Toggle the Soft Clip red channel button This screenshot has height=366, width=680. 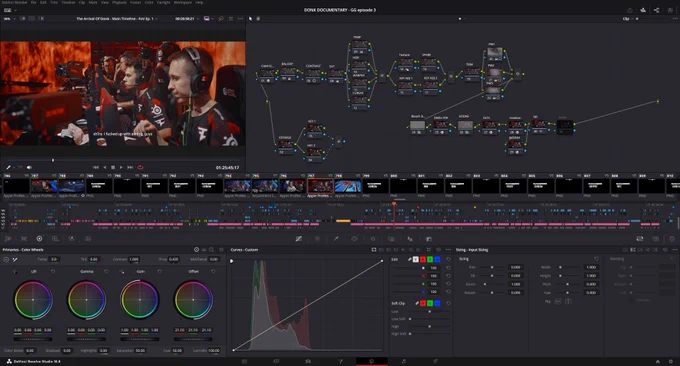coord(423,303)
